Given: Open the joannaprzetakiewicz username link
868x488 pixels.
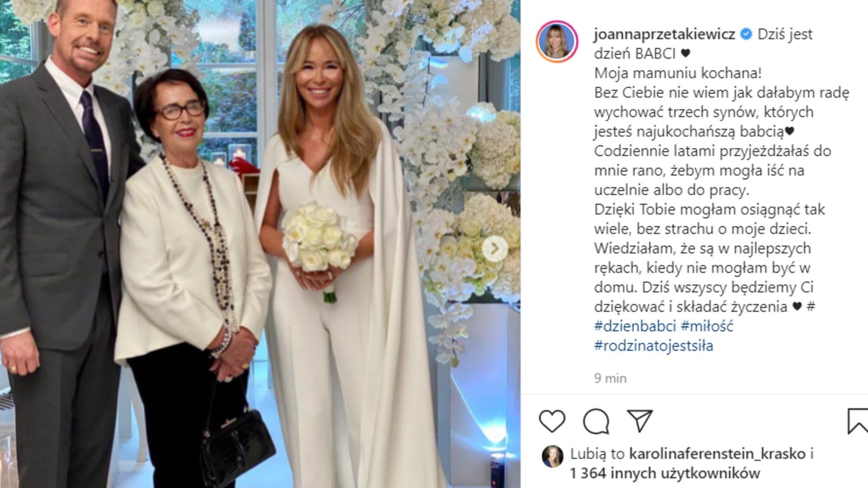Looking at the screenshot, I should click(665, 34).
